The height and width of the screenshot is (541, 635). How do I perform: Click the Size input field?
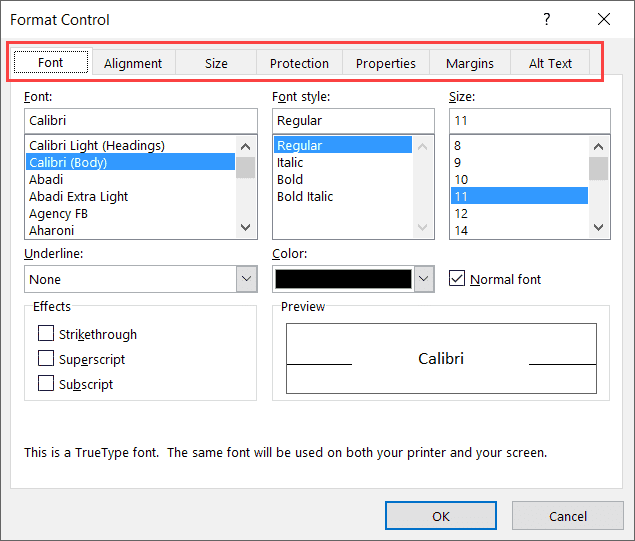point(529,120)
